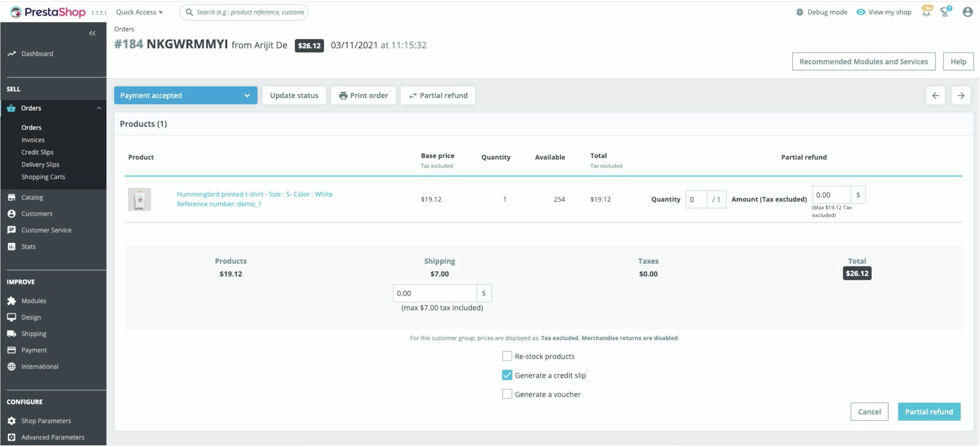
Task: Focus the shipping refund amount field
Action: [434, 293]
